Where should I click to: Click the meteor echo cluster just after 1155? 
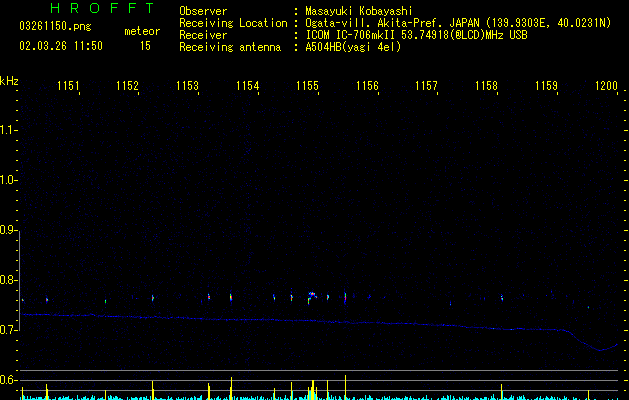pyautogui.click(x=312, y=297)
